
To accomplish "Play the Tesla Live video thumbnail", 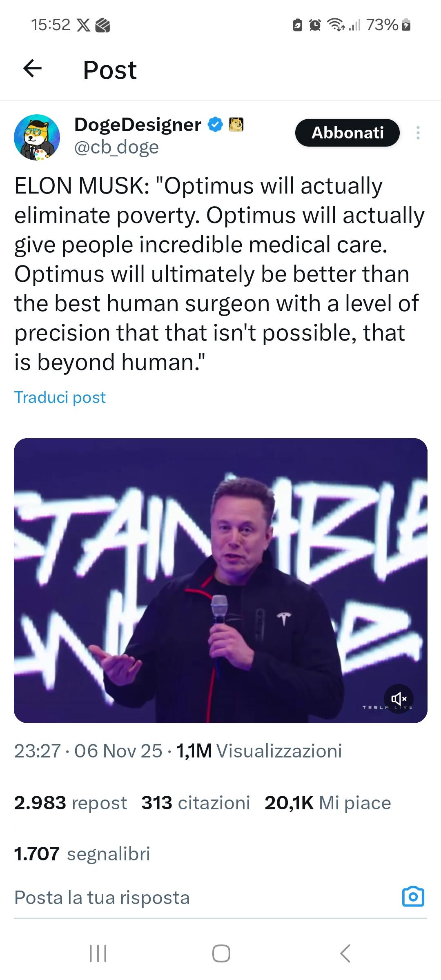I will (220, 581).
